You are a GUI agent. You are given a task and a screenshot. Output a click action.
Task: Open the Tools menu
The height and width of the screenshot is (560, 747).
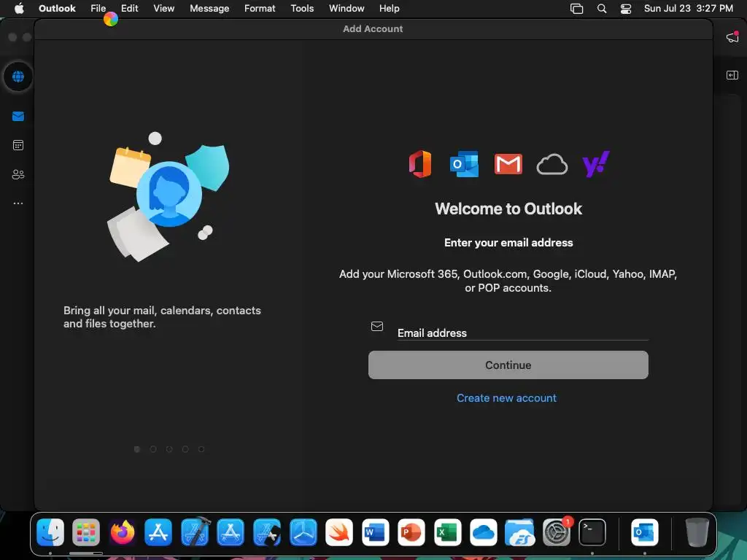click(302, 8)
